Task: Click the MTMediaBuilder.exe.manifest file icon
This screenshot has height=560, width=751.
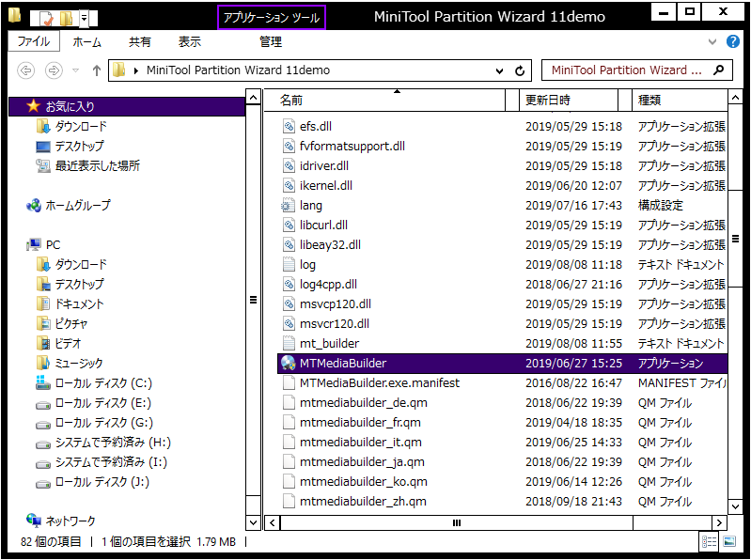Action: coord(289,383)
